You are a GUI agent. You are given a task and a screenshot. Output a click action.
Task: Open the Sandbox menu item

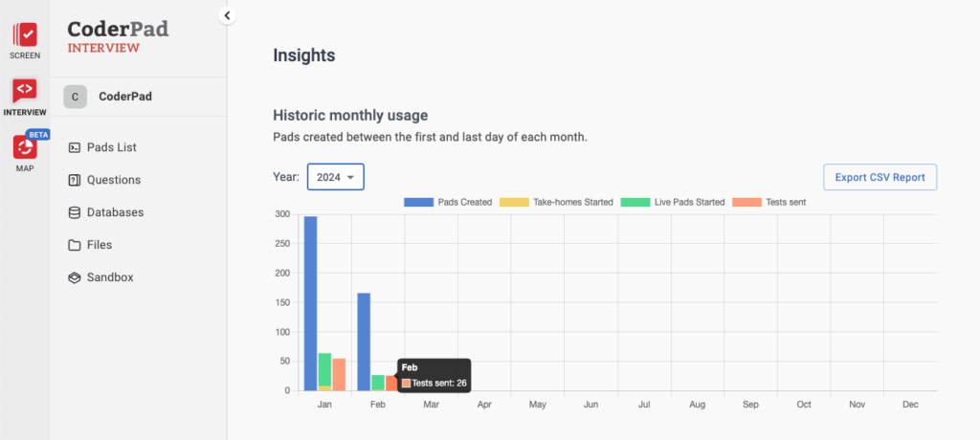click(110, 277)
